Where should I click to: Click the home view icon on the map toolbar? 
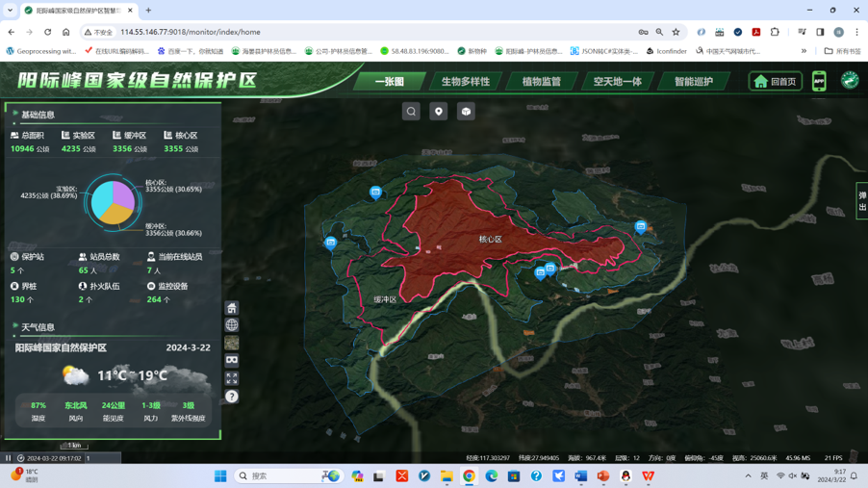pyautogui.click(x=232, y=308)
